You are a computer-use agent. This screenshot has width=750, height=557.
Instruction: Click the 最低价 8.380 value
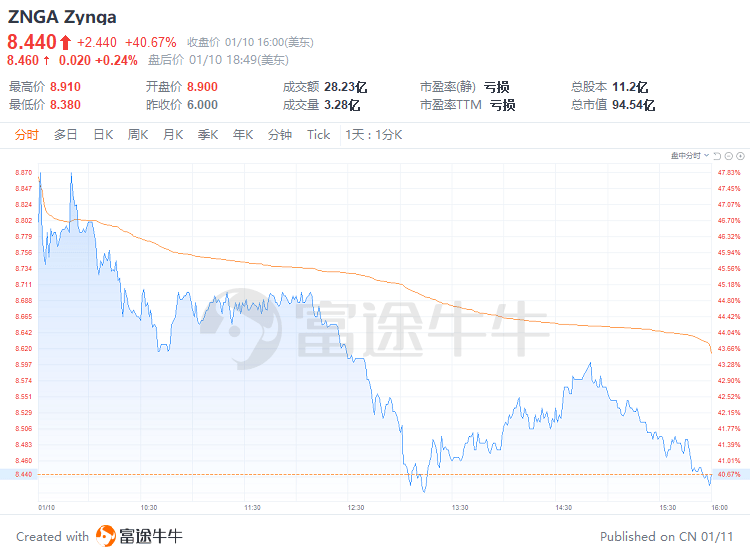[66, 105]
